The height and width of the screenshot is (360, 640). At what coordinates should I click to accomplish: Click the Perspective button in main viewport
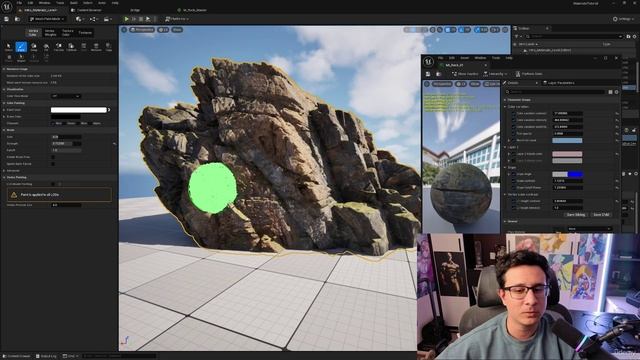pyautogui.click(x=142, y=29)
